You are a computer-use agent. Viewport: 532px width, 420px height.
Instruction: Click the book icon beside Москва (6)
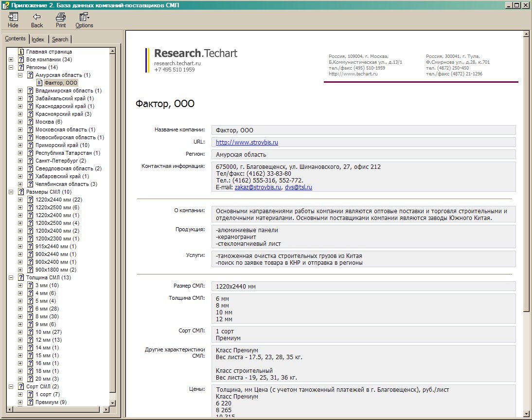coord(30,122)
